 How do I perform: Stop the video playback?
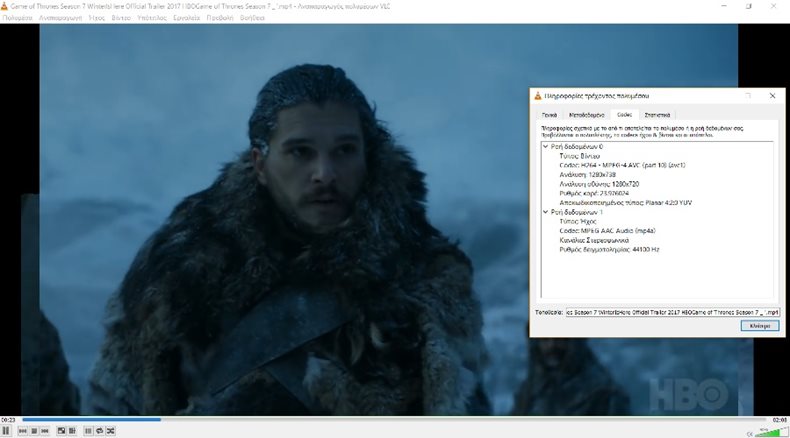(x=34, y=431)
